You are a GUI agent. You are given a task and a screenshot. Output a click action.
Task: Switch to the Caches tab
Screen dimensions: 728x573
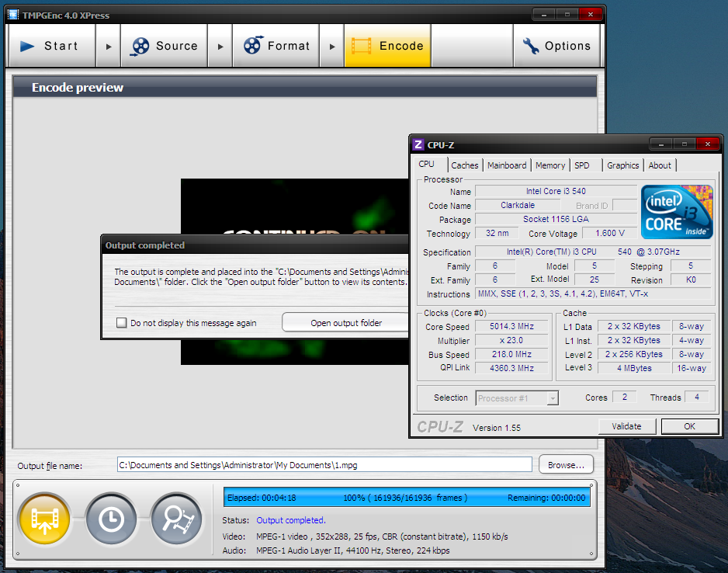pos(465,165)
